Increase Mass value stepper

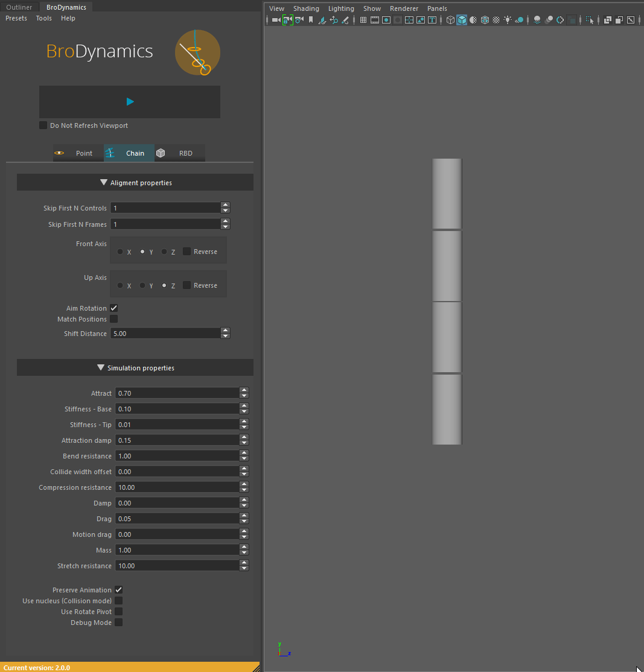coord(244,547)
